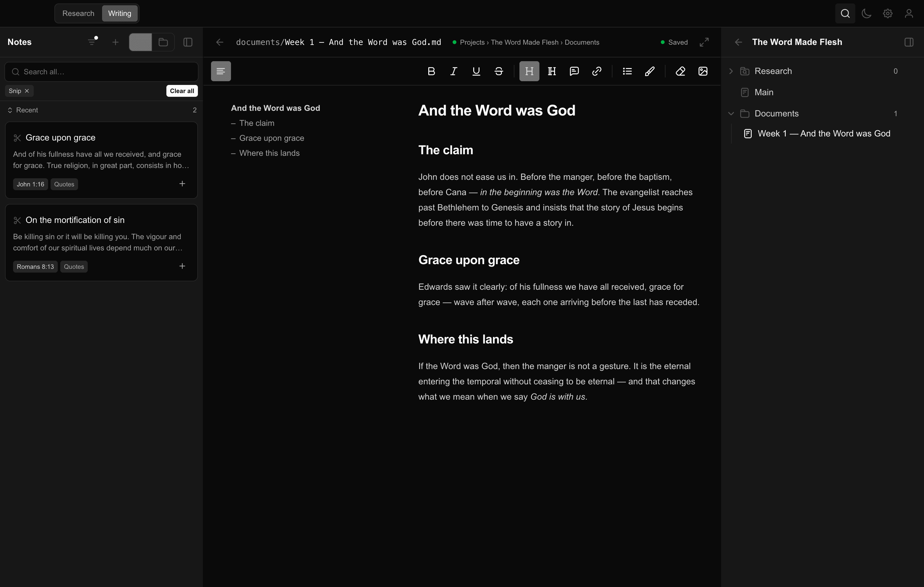The image size is (924, 587).
Task: Jump to outline entry And the Word was God
Action: click(276, 108)
